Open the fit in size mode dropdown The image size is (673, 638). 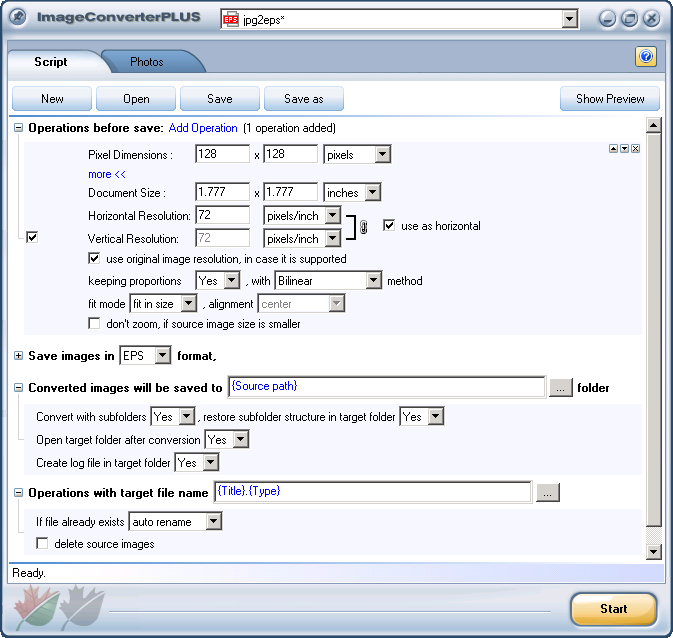click(188, 304)
